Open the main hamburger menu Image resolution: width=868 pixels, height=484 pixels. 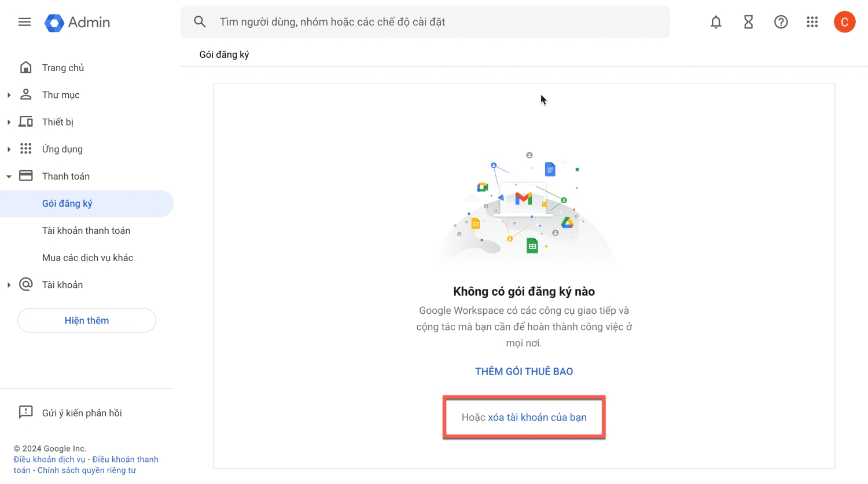pos(24,22)
